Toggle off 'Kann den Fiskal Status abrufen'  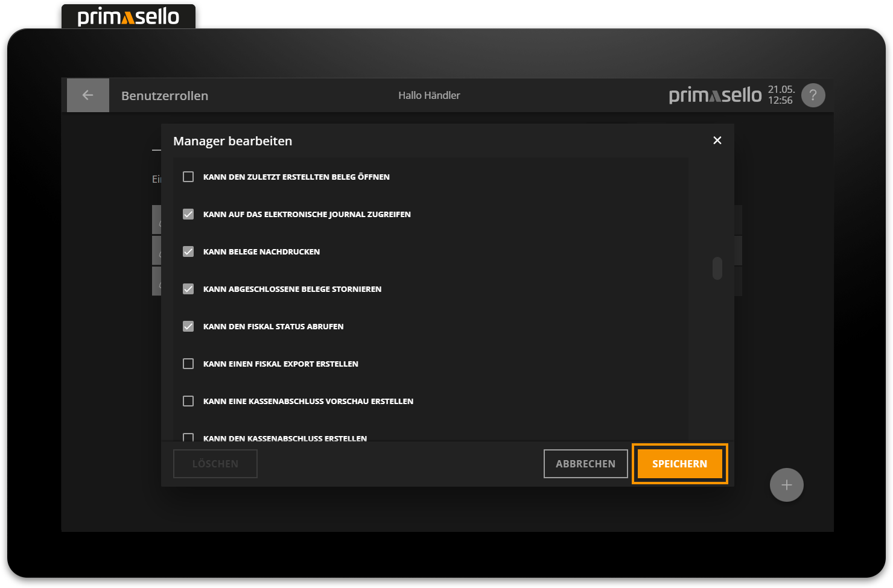(x=188, y=326)
